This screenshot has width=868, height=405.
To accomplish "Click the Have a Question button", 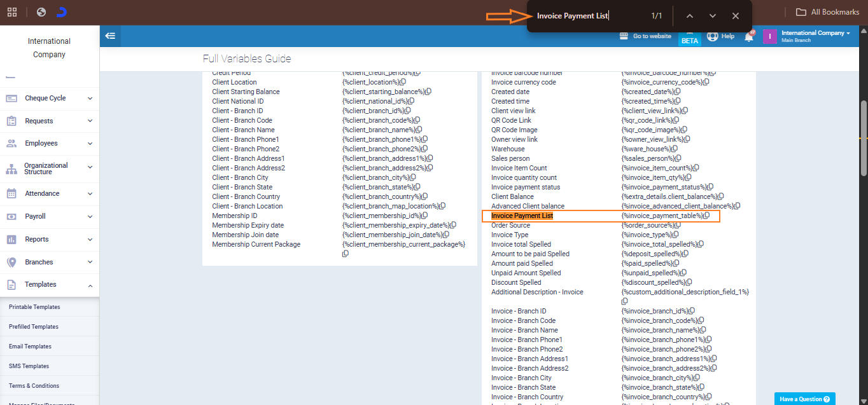I will click(x=804, y=399).
